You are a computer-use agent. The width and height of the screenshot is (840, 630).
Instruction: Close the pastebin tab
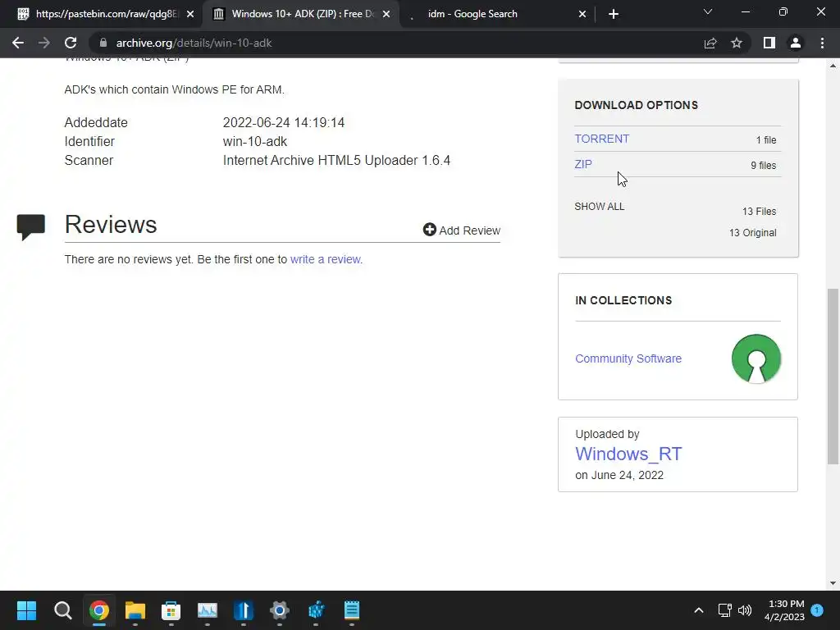pos(190,14)
